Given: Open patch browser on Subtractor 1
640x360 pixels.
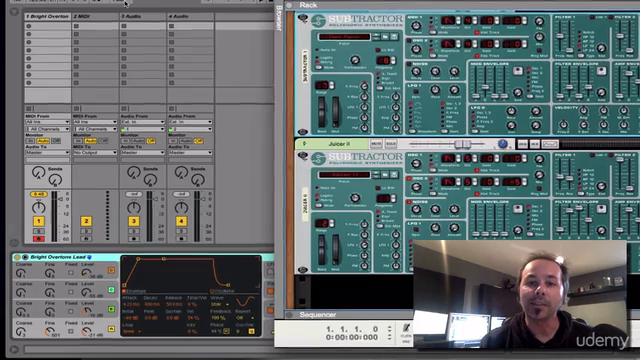Looking at the screenshot, I should point(385,37).
